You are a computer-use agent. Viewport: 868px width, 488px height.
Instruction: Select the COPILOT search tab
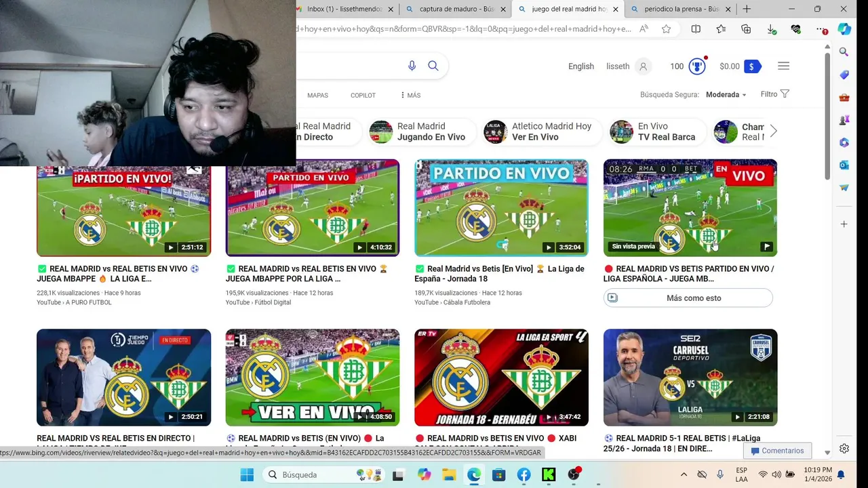[363, 96]
